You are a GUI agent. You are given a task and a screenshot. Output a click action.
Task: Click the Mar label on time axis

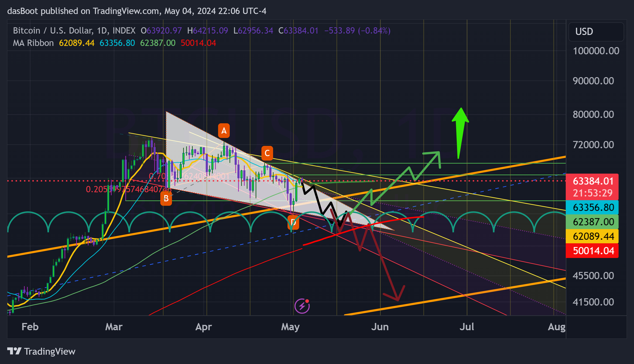point(114,327)
